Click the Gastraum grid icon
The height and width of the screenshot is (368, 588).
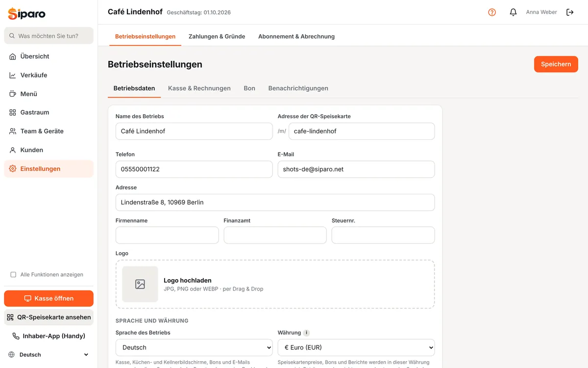click(13, 112)
